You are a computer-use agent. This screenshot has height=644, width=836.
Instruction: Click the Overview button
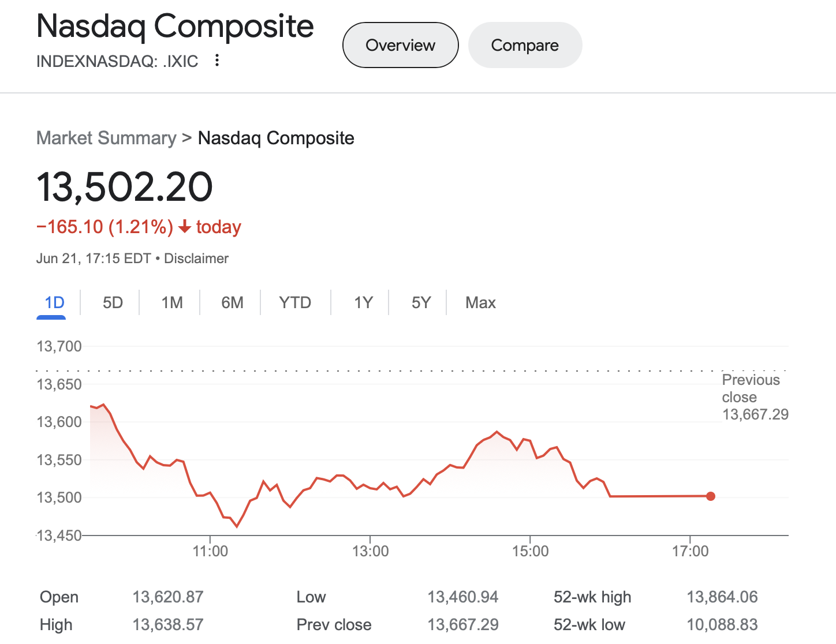tap(400, 45)
